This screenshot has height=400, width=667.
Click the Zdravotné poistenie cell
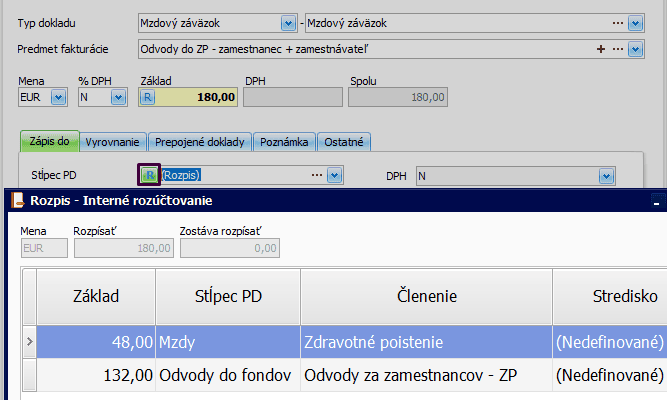[424, 343]
